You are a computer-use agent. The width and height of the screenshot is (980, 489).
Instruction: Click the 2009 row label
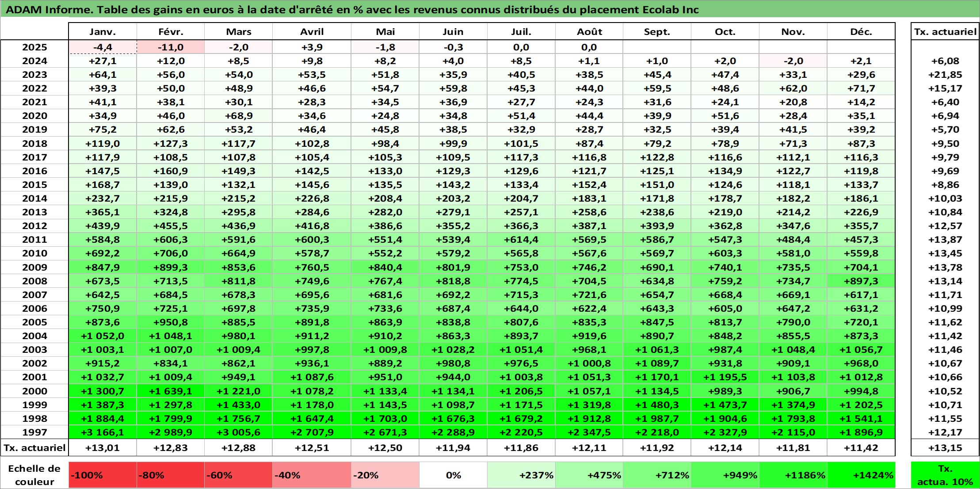coord(34,267)
